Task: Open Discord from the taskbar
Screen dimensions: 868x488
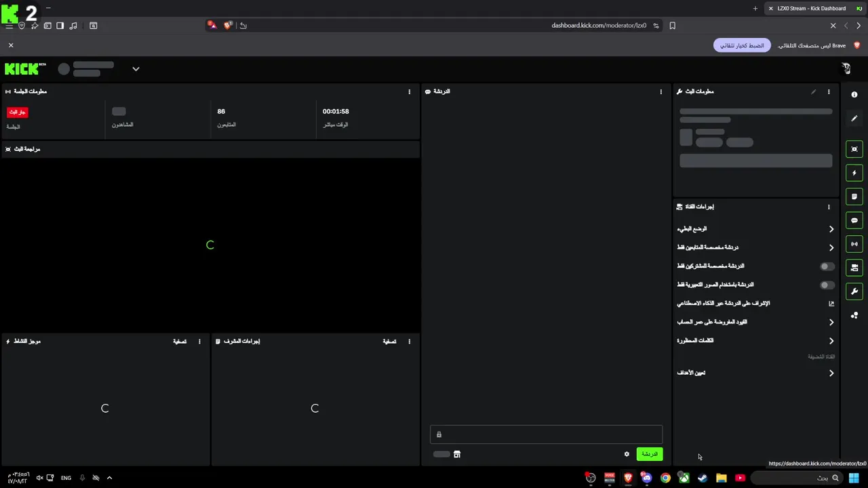Action: coord(646,478)
